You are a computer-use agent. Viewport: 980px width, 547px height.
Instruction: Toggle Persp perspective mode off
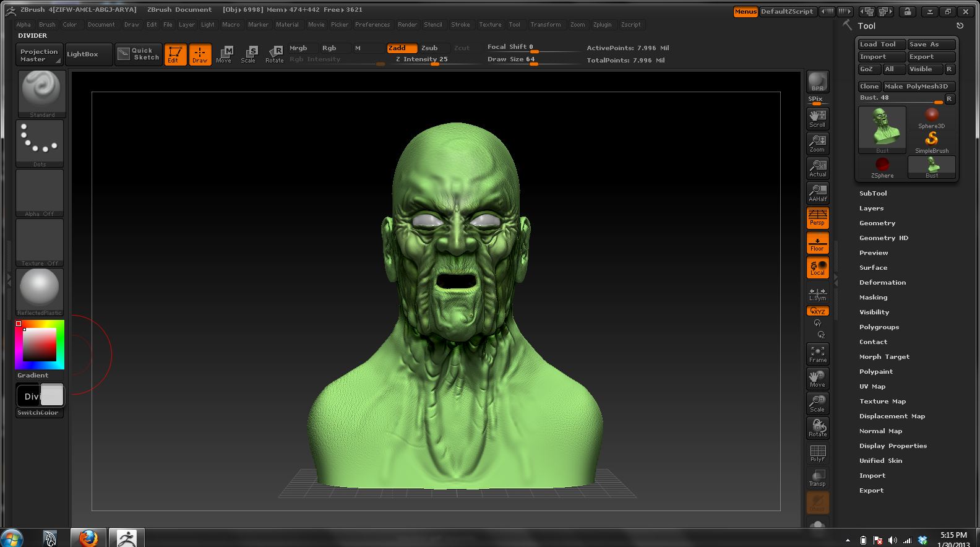[x=817, y=218]
